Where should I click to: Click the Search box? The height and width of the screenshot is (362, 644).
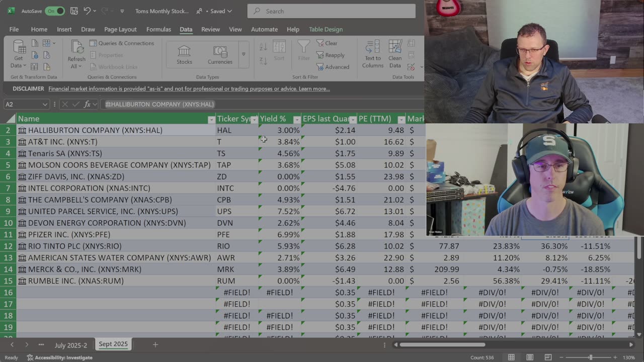332,11
